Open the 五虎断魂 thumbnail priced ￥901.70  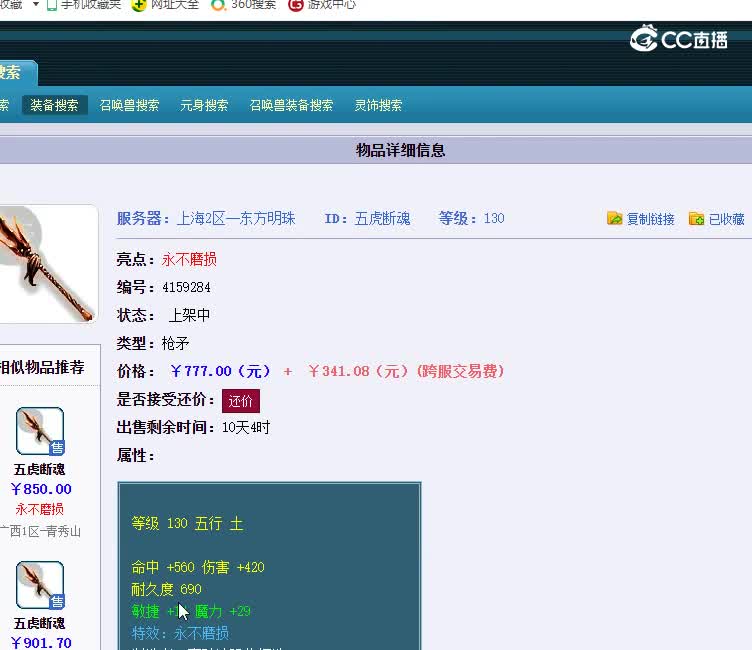[x=40, y=585]
